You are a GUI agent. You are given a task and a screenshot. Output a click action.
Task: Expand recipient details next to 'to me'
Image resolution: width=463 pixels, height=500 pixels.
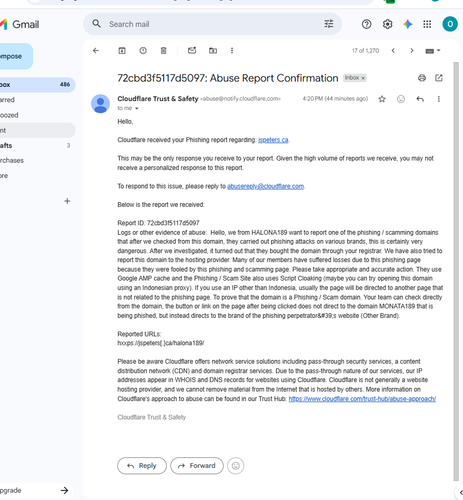(x=136, y=108)
